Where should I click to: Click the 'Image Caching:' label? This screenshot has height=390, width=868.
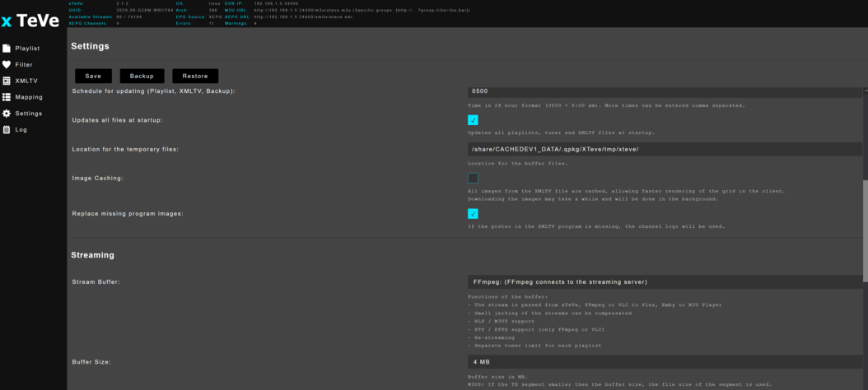97,178
